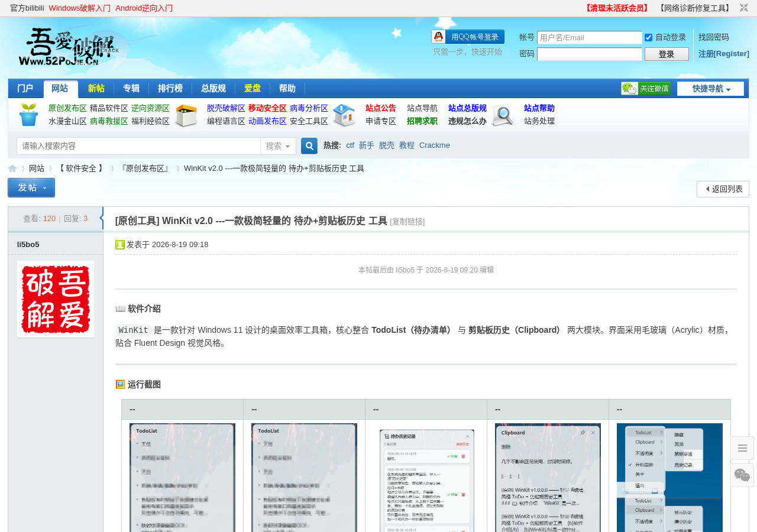This screenshot has height=532, width=757.
Task: Open 逆向资源区 forum link
Action: coord(150,108)
